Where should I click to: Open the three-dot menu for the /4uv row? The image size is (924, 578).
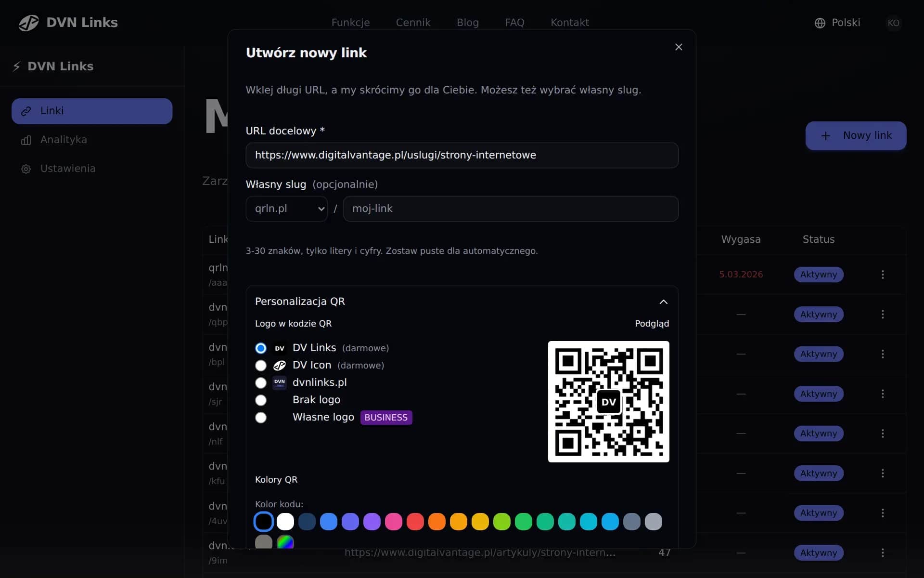pyautogui.click(x=883, y=513)
